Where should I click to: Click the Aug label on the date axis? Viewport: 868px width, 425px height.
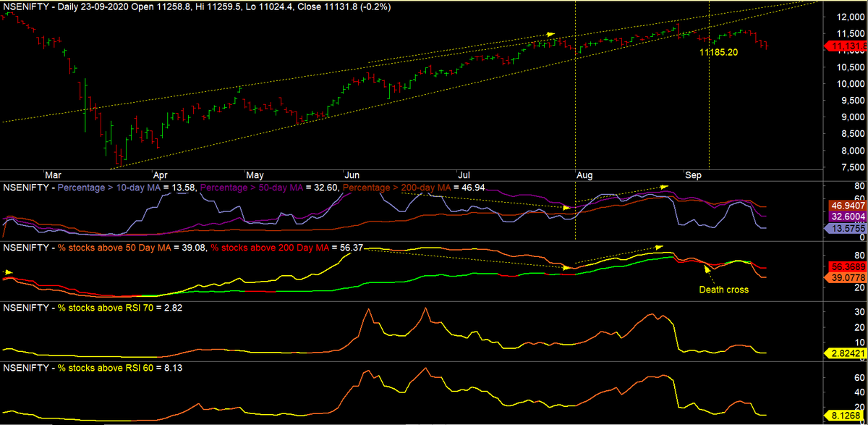tap(585, 175)
